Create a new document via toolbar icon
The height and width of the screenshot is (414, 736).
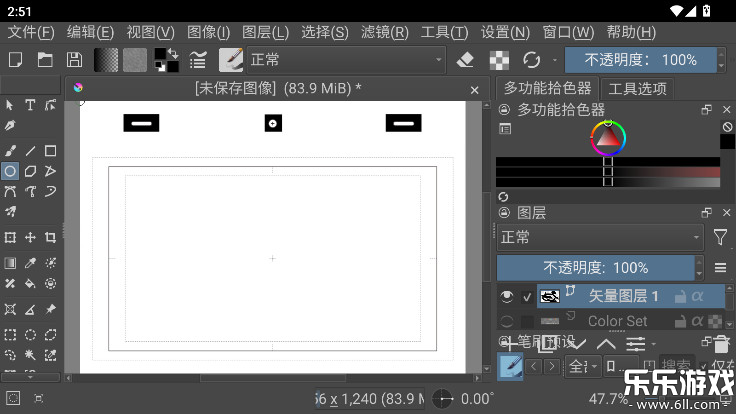(x=16, y=60)
